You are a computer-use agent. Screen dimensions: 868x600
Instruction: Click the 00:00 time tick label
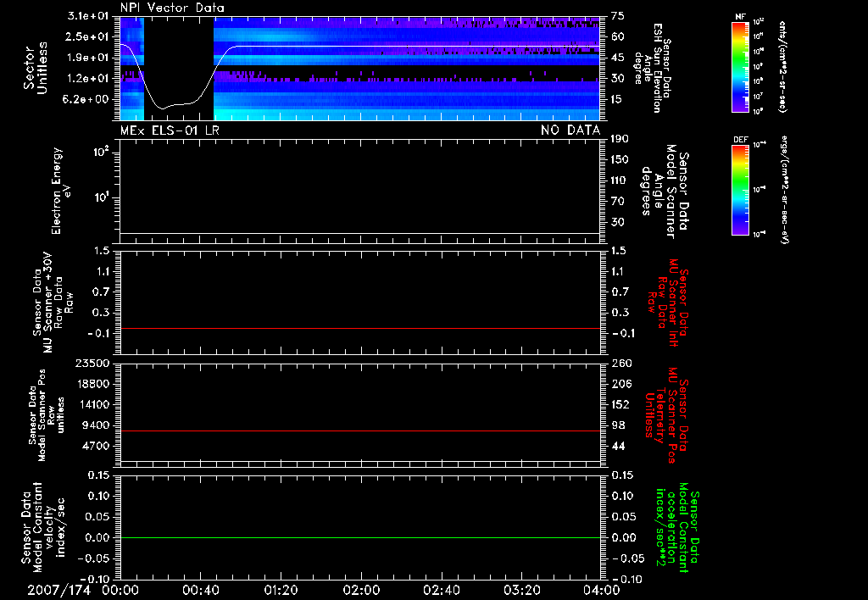pos(120,590)
